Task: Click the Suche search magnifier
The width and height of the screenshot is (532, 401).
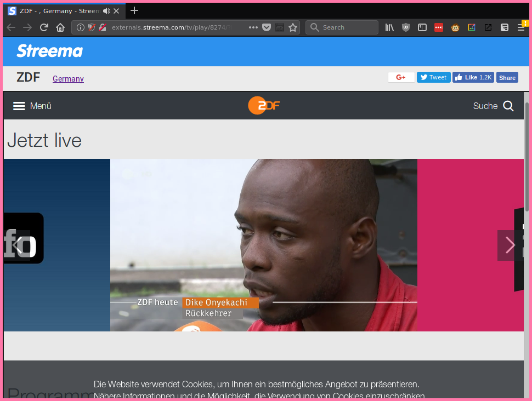Action: (x=508, y=106)
